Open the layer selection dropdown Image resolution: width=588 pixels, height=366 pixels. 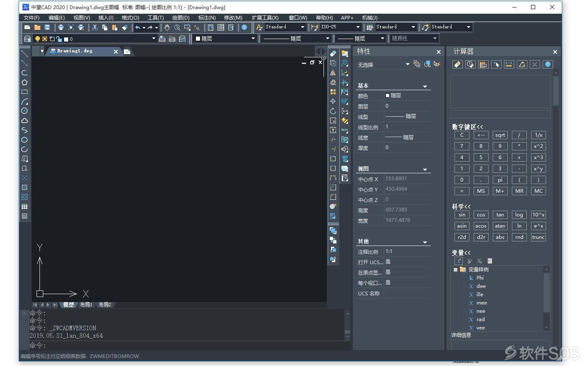point(153,39)
